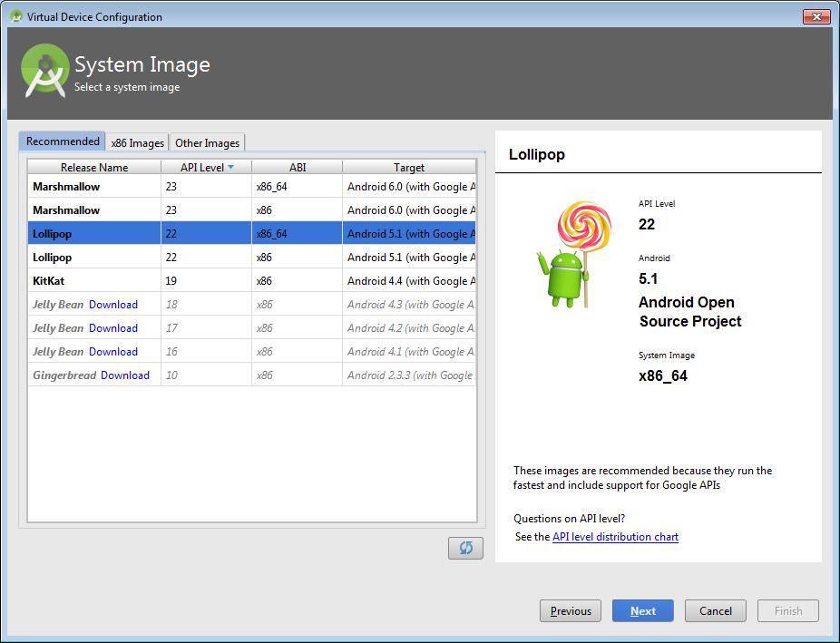840x643 pixels.
Task: Click the Android 4.4 target cell
Action: click(x=409, y=280)
